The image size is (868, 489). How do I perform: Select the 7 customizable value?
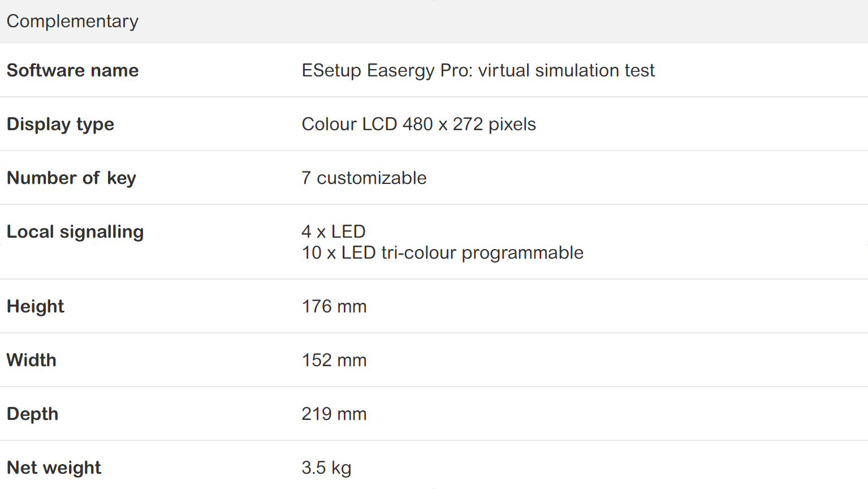tap(364, 178)
